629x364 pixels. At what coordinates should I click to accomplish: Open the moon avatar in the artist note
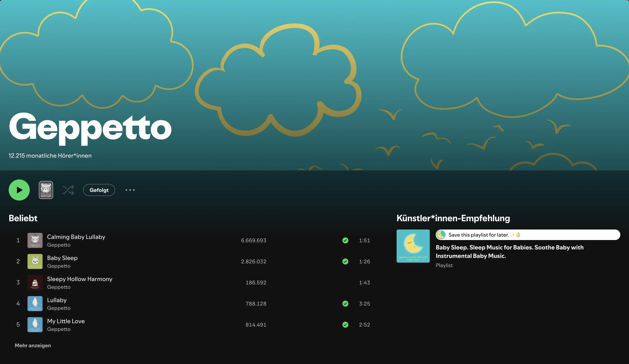click(441, 235)
